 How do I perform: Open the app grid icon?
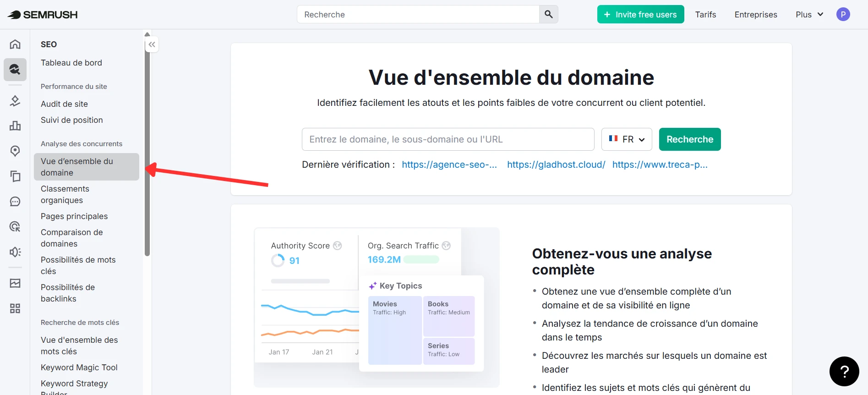[15, 308]
